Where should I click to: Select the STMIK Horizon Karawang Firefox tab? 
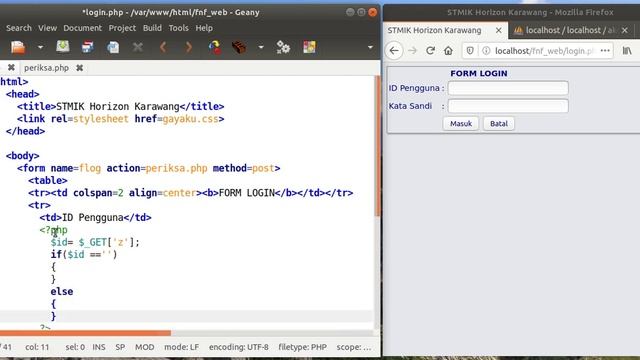(434, 31)
